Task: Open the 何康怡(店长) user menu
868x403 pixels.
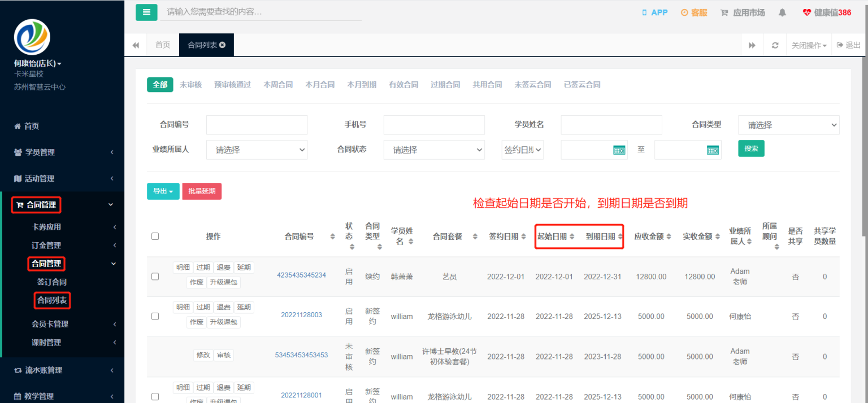Action: point(38,64)
